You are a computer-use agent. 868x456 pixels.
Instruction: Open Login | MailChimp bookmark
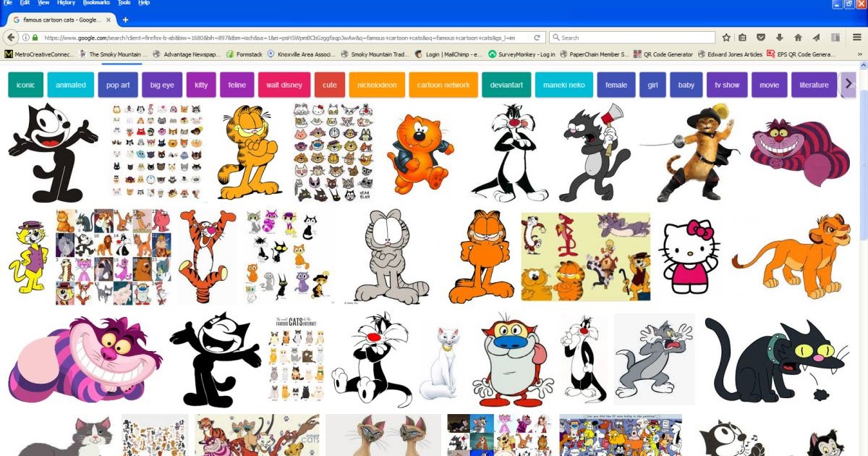tap(448, 54)
